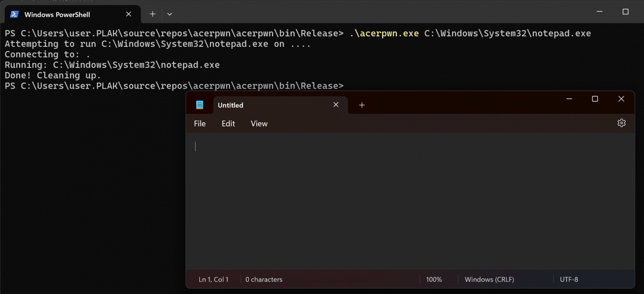Open the Edit menu in Notepad
The image size is (644, 294).
pyautogui.click(x=228, y=123)
